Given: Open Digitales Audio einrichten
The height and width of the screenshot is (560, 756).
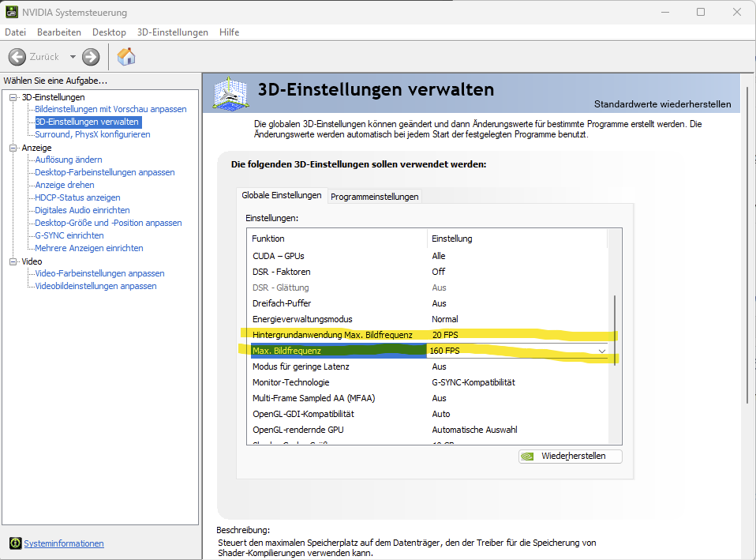Looking at the screenshot, I should tap(82, 210).
